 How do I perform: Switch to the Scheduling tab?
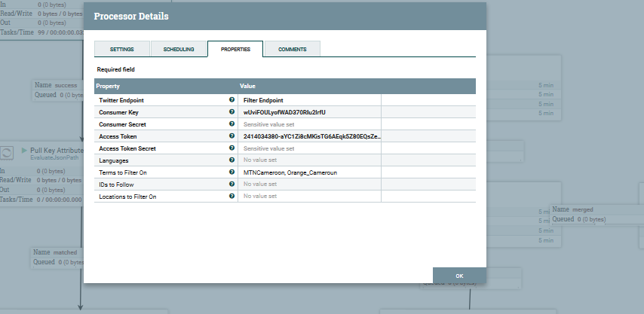pyautogui.click(x=179, y=49)
